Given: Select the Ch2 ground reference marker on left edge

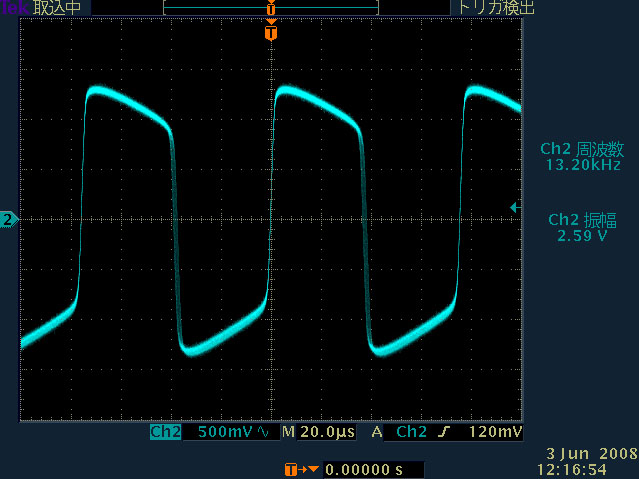Looking at the screenshot, I should [x=9, y=218].
